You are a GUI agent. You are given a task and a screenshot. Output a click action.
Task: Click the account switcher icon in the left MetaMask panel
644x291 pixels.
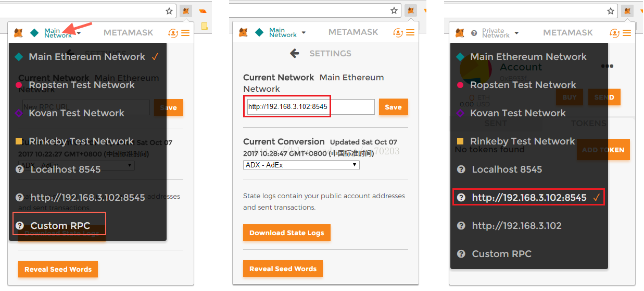[x=173, y=33]
